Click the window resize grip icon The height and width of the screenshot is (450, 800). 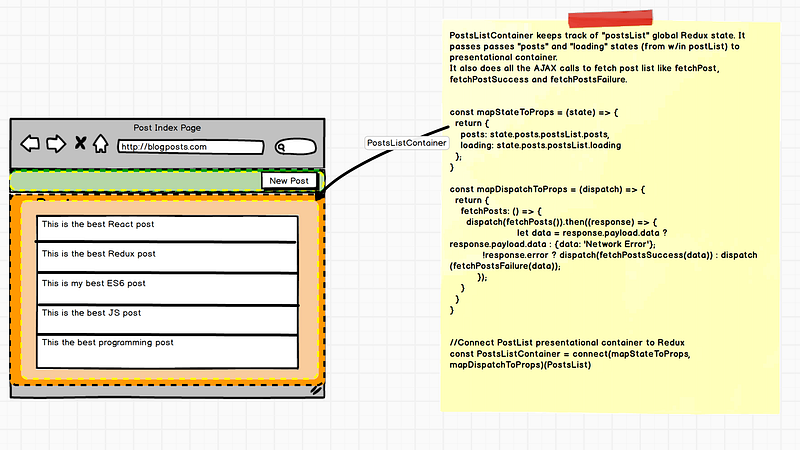[316, 390]
